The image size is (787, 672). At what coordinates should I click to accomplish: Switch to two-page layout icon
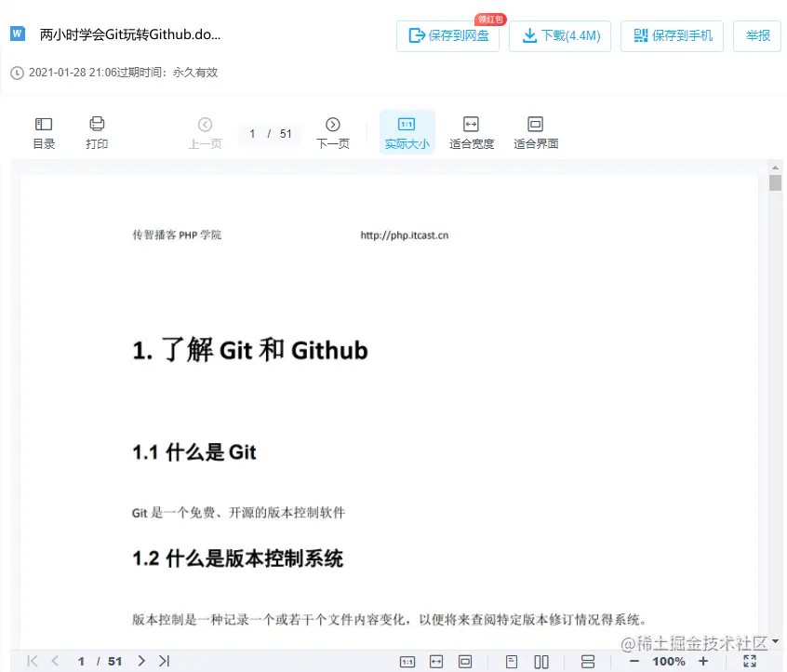pos(541,662)
